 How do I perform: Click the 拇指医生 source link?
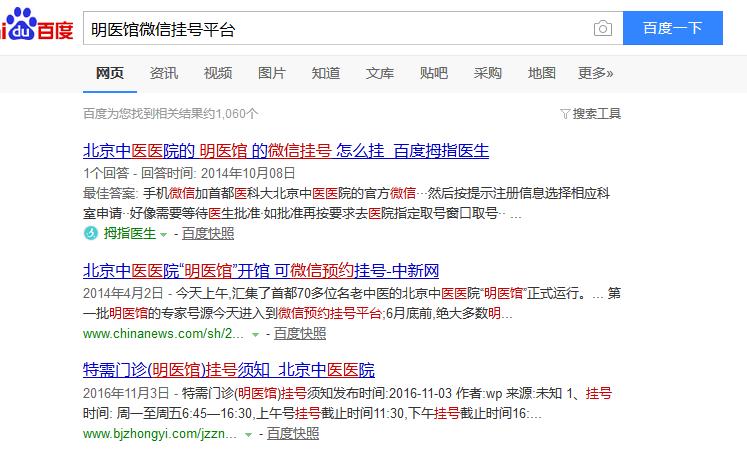[130, 233]
